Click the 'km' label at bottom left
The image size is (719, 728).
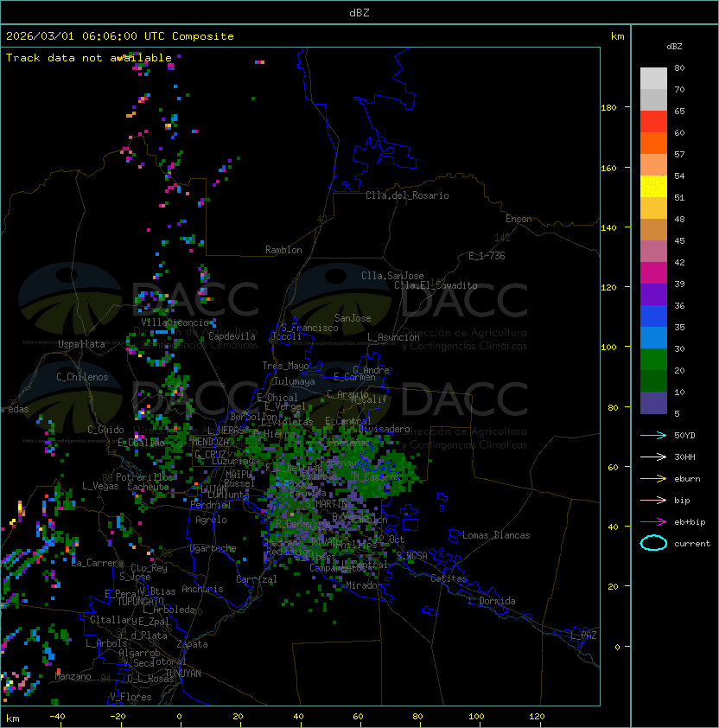13,718
